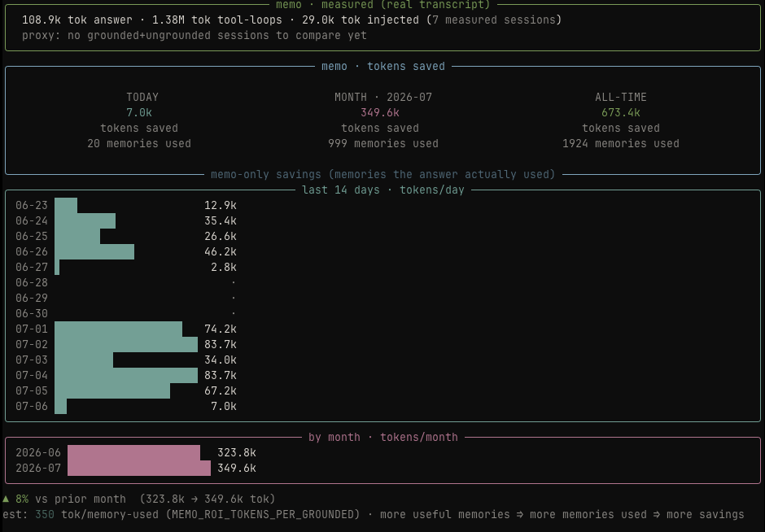Image resolution: width=765 pixels, height=532 pixels.
Task: Click '20 memories used' text
Action: click(139, 144)
